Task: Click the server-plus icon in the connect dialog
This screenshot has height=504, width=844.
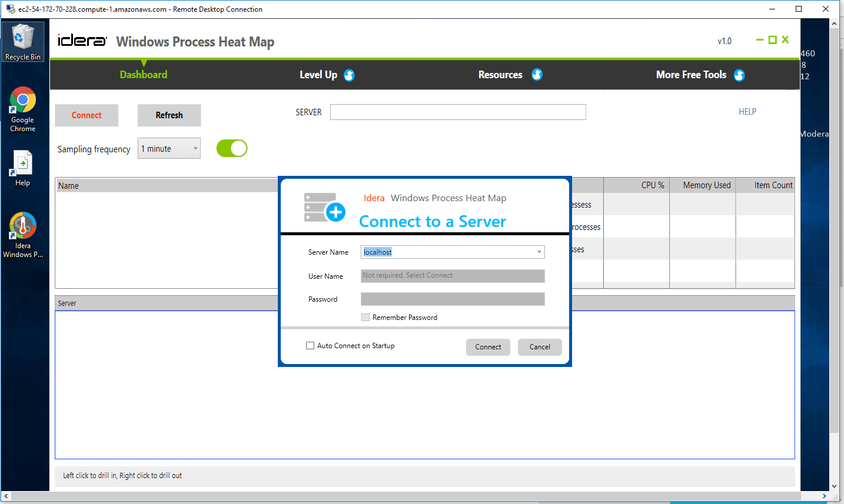Action: coord(323,207)
